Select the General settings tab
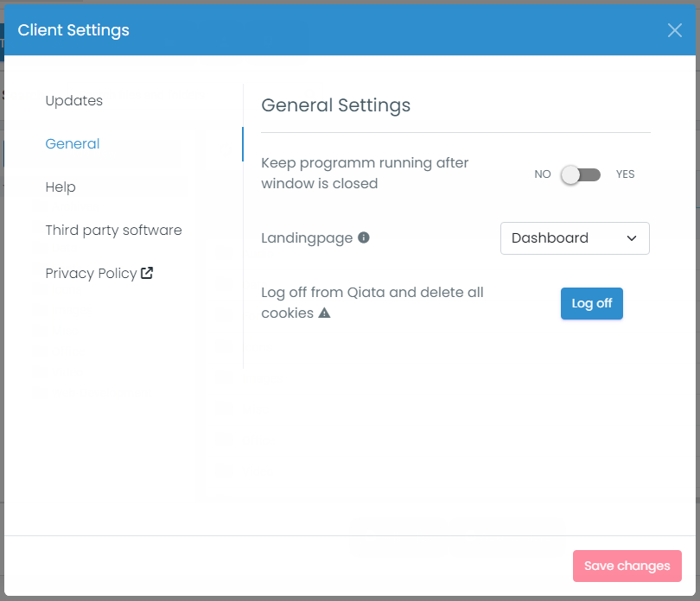 click(x=72, y=143)
